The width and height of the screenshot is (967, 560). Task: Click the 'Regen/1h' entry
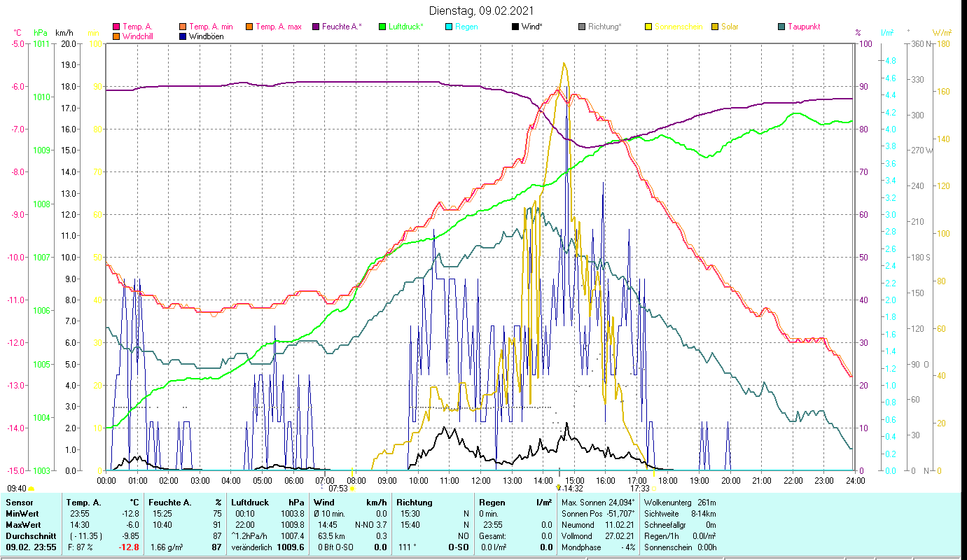680,536
